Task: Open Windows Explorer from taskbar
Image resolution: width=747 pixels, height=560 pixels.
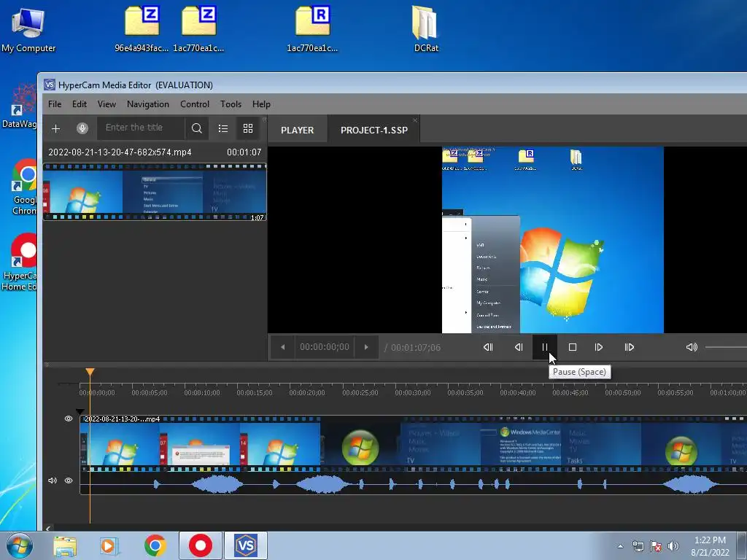Action: [x=65, y=545]
